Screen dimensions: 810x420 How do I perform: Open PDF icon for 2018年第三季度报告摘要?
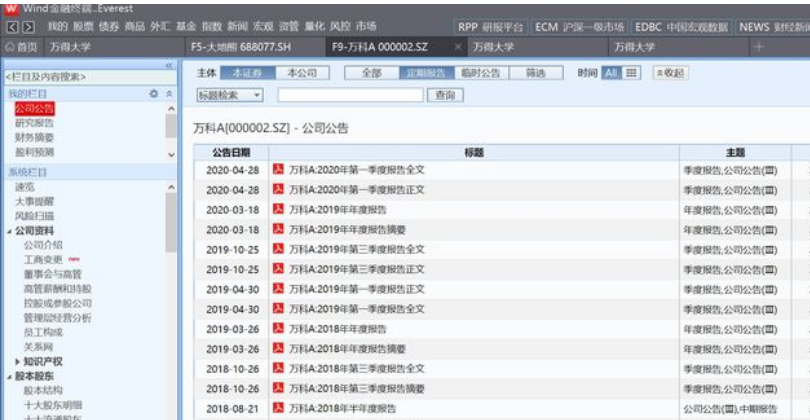[x=278, y=388]
